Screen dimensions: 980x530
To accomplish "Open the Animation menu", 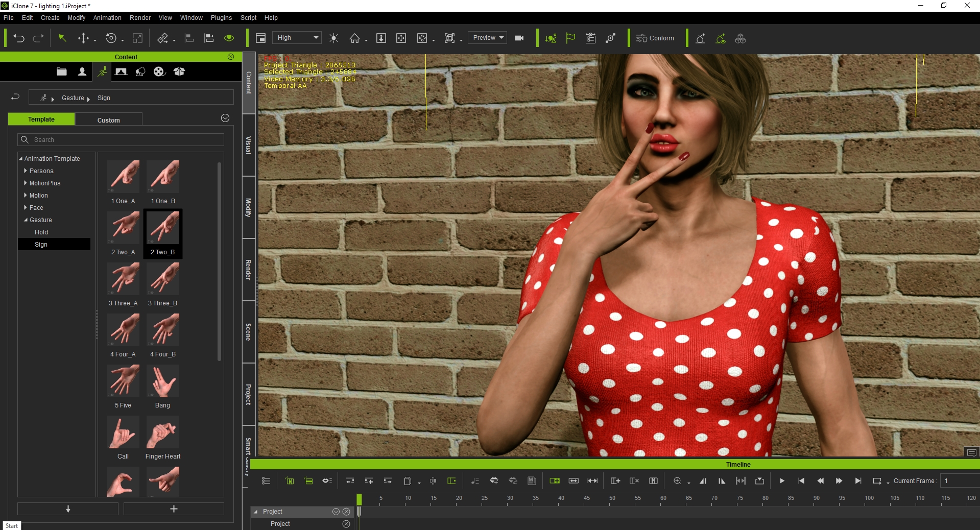I will 107,18.
